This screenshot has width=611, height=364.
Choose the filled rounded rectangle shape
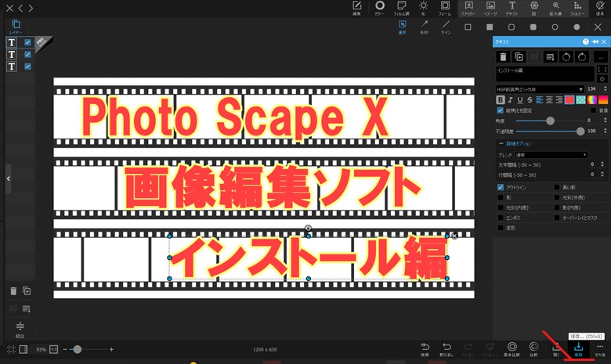coord(533,27)
